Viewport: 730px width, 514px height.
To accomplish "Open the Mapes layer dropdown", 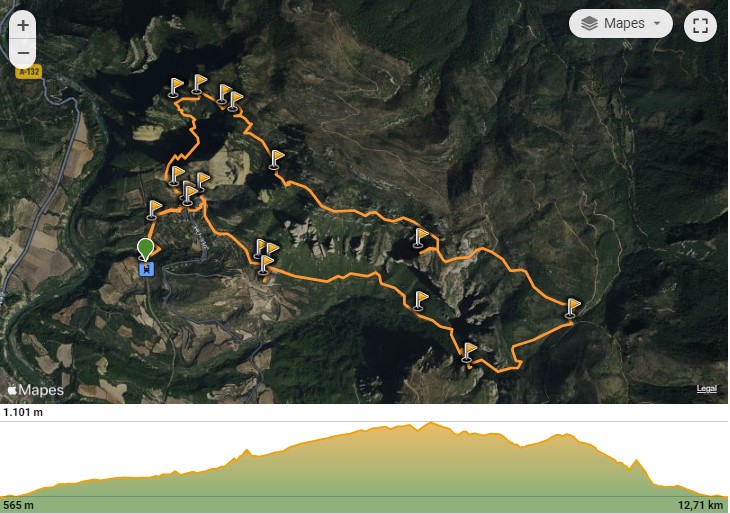I will pyautogui.click(x=621, y=23).
